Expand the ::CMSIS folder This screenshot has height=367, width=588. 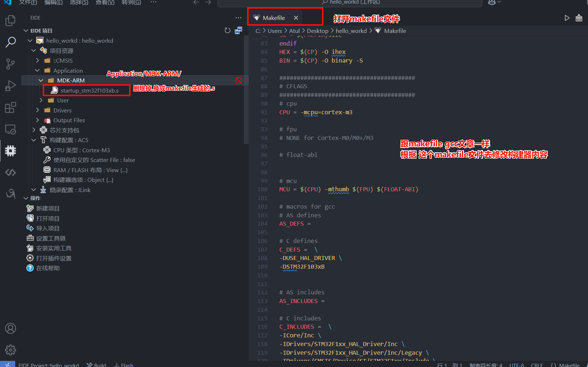click(x=37, y=61)
